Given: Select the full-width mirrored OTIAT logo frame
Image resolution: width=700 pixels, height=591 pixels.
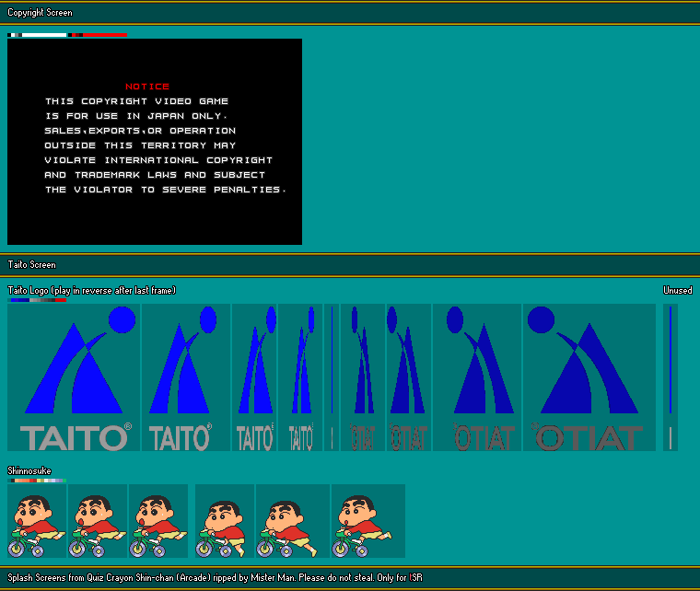Looking at the screenshot, I should click(x=589, y=377).
